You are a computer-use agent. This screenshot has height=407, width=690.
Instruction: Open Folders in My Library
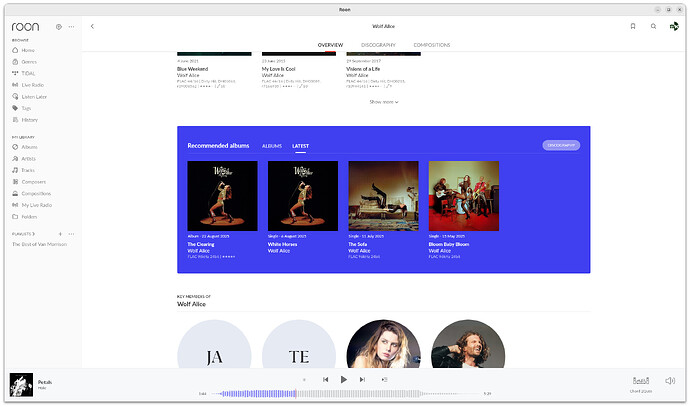coord(29,217)
